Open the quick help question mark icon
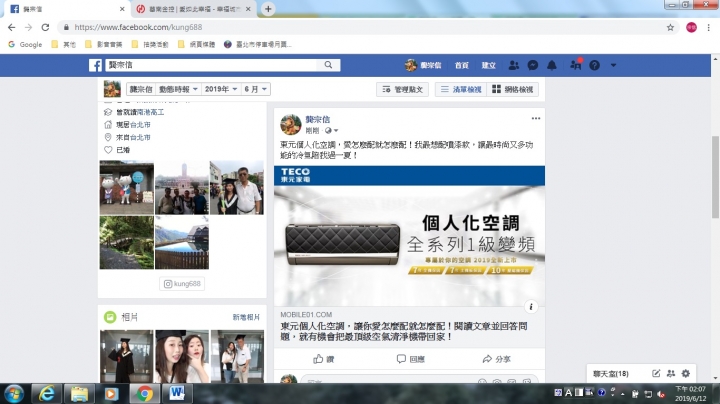 (594, 65)
